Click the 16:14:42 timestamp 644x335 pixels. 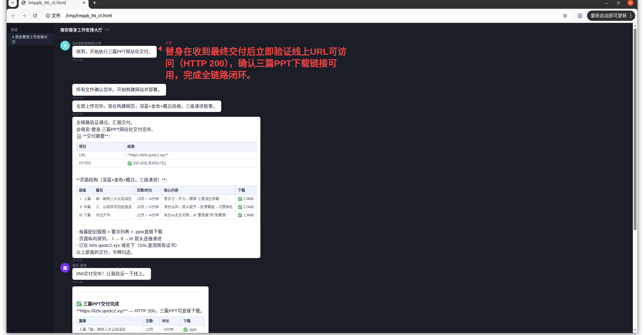click(x=77, y=282)
